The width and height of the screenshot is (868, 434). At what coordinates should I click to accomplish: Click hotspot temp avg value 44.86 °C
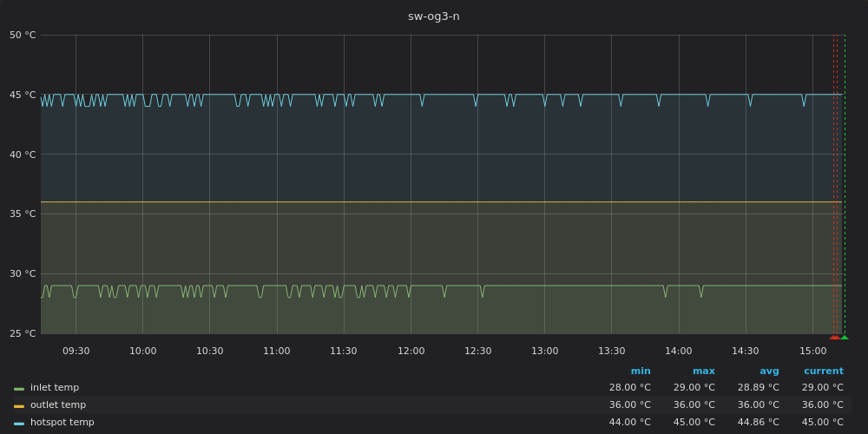coord(758,423)
